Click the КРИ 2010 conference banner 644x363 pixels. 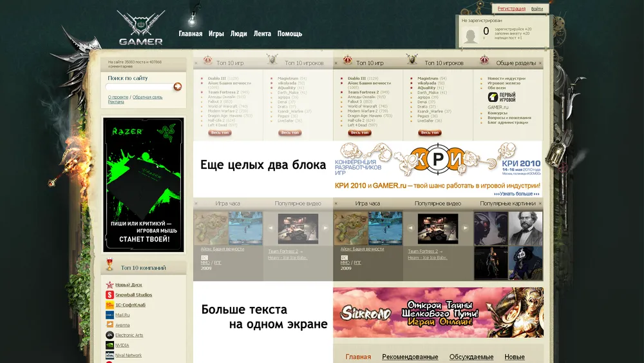click(438, 170)
